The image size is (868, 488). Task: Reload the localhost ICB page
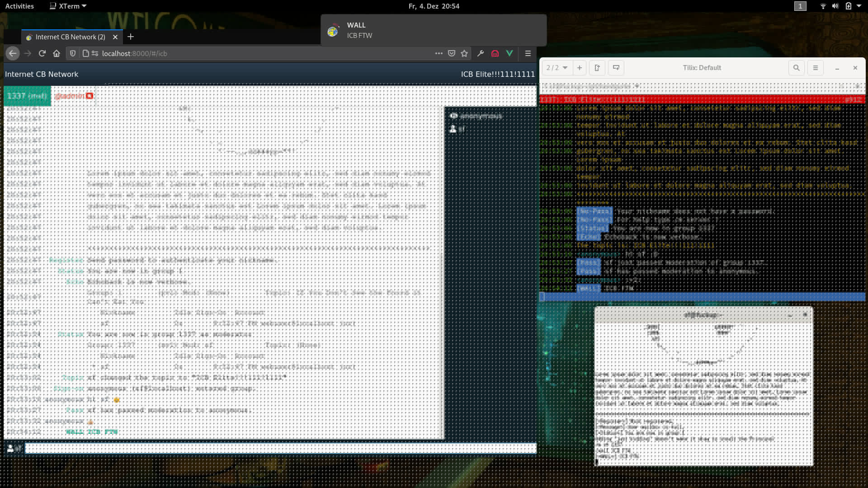coord(42,53)
